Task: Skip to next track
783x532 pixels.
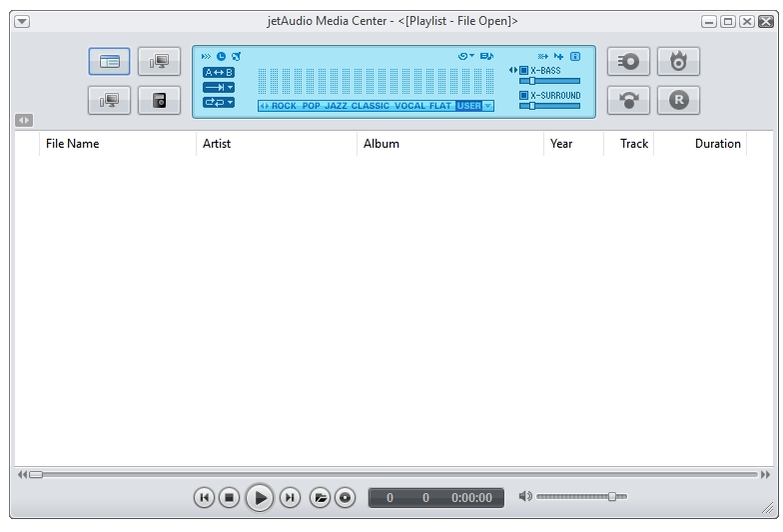Action: (x=290, y=497)
